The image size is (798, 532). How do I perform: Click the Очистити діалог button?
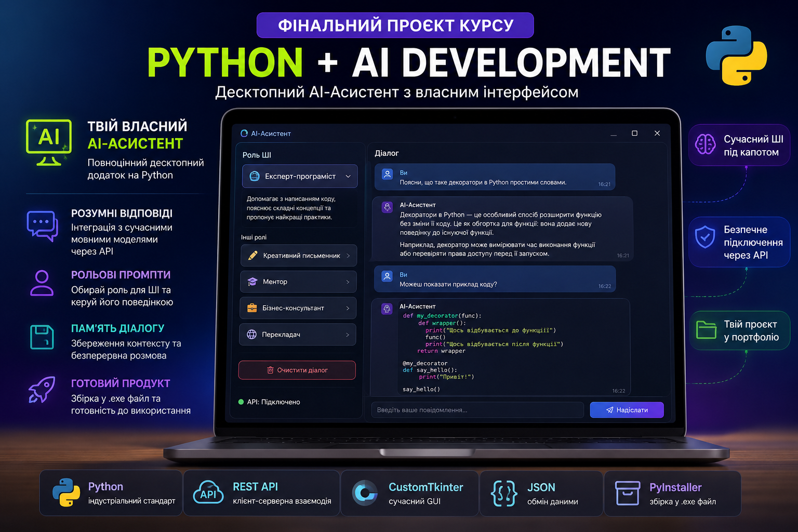tap(297, 370)
